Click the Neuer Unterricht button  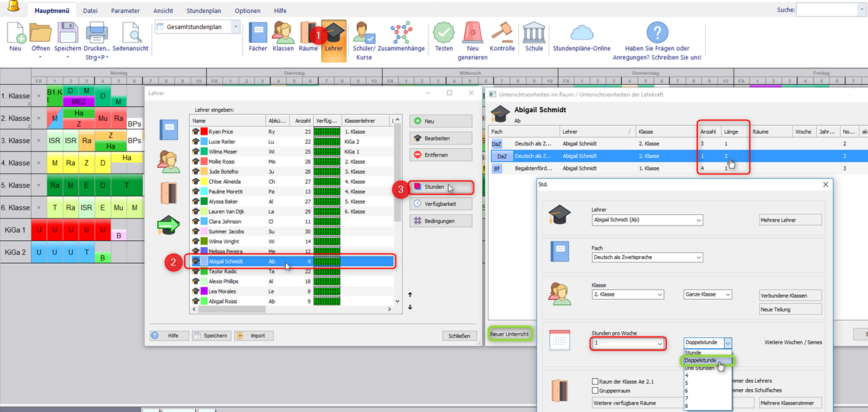(x=509, y=333)
